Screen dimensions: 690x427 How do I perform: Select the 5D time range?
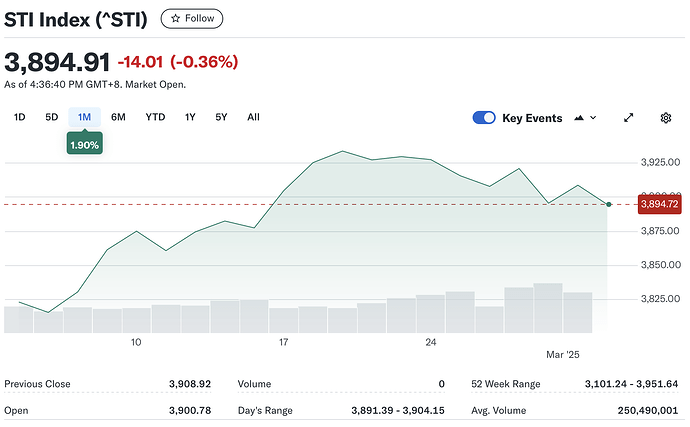point(51,117)
